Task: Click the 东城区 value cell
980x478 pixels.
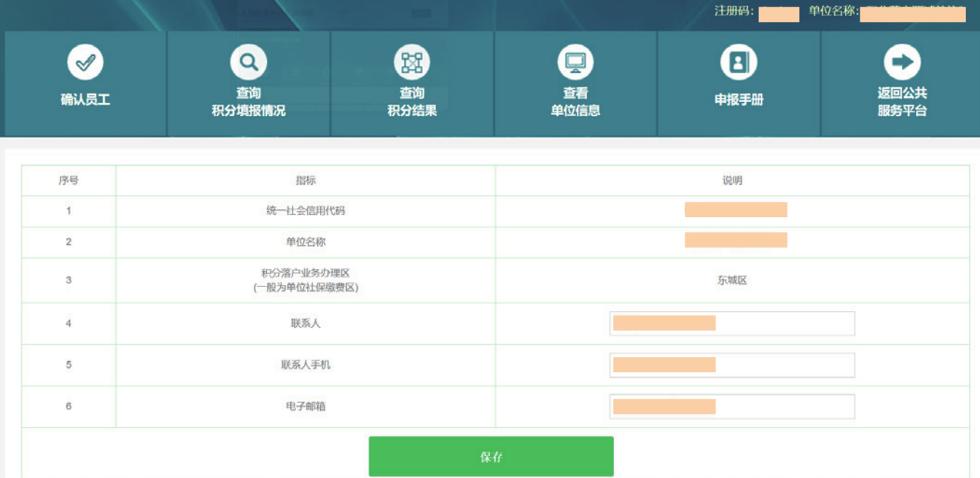Action: coord(732,281)
